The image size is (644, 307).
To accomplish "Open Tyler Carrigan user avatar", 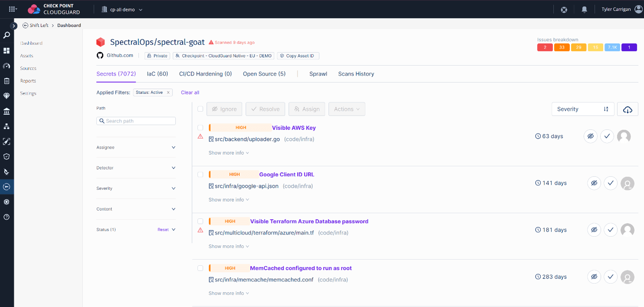I will pos(638,9).
